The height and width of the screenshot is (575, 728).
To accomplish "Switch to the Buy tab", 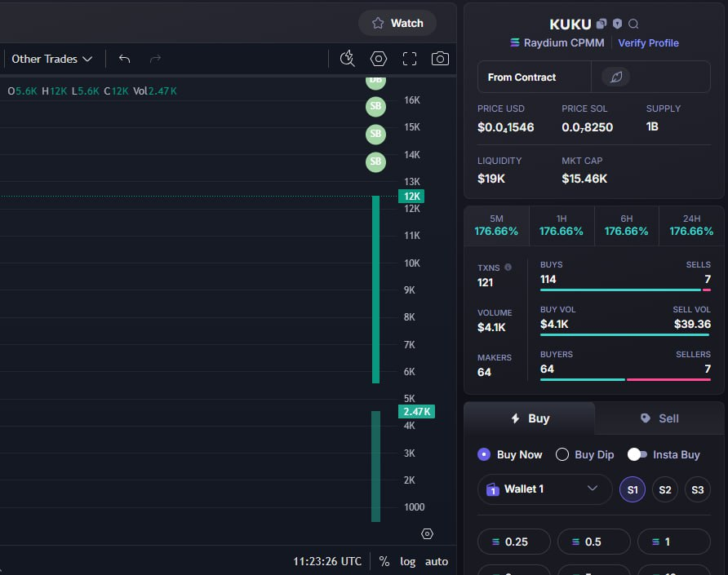I will click(x=530, y=418).
